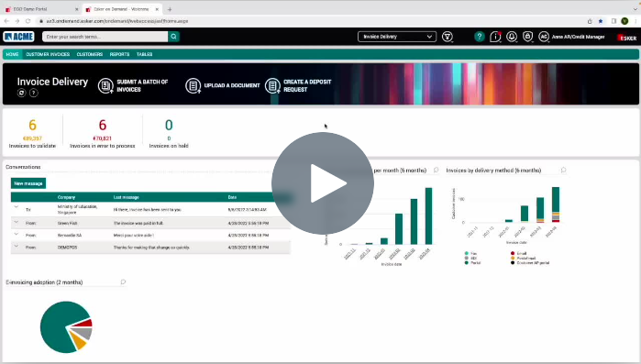Click the Upload a document icon
641x364 pixels.
pyautogui.click(x=193, y=86)
